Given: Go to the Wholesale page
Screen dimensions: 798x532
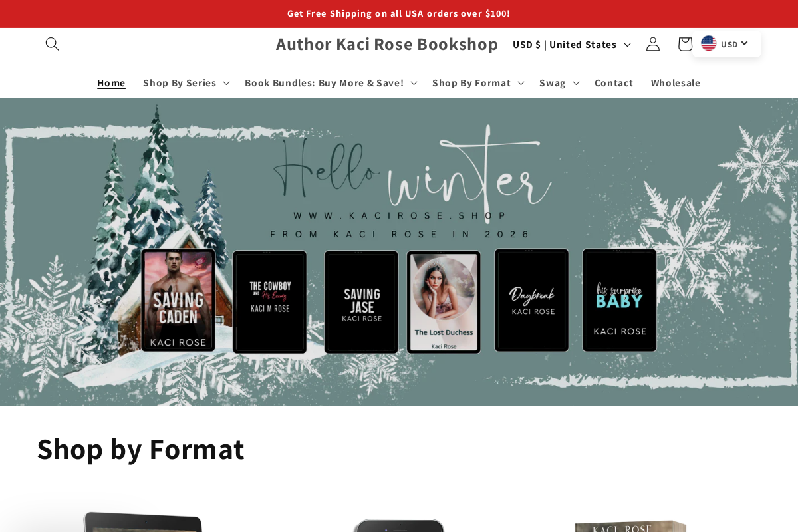Looking at the screenshot, I should (x=676, y=82).
